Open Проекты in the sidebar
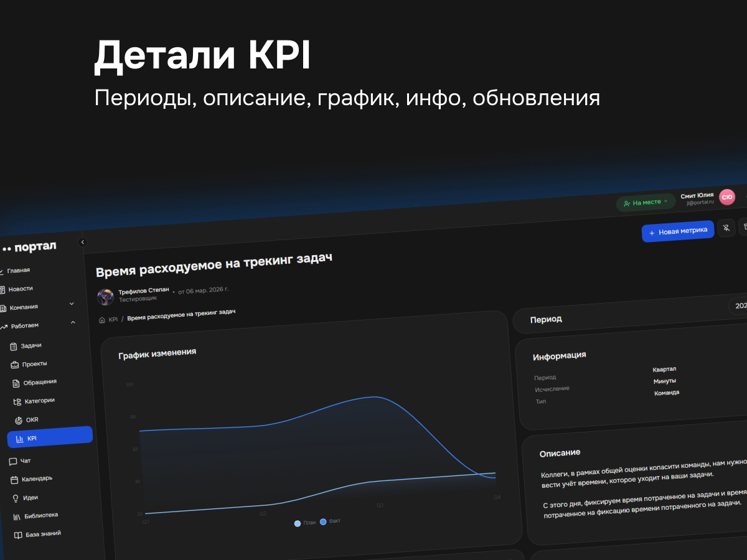The image size is (747, 560). point(29,364)
